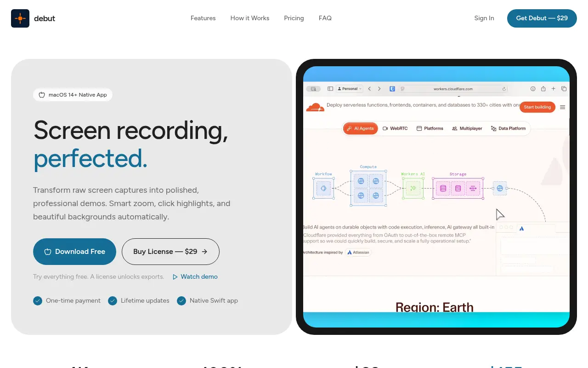
Task: Open the Personal profile dropdown in demo
Action: pos(350,89)
